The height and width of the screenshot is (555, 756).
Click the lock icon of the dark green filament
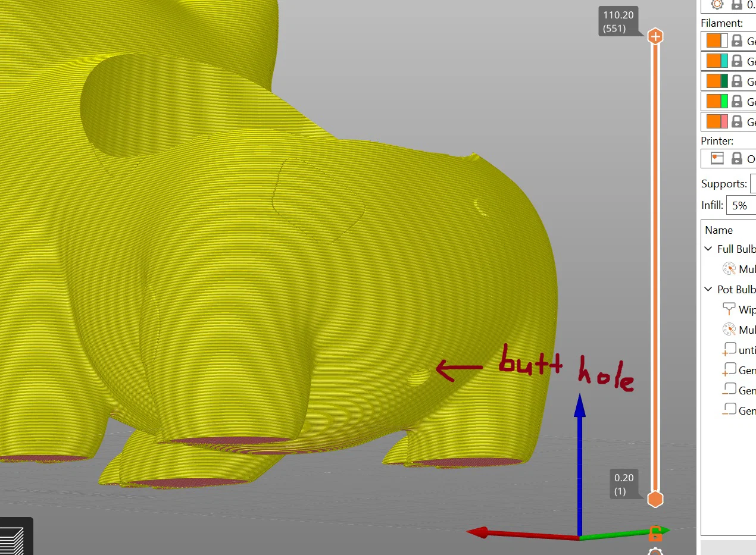click(x=737, y=81)
